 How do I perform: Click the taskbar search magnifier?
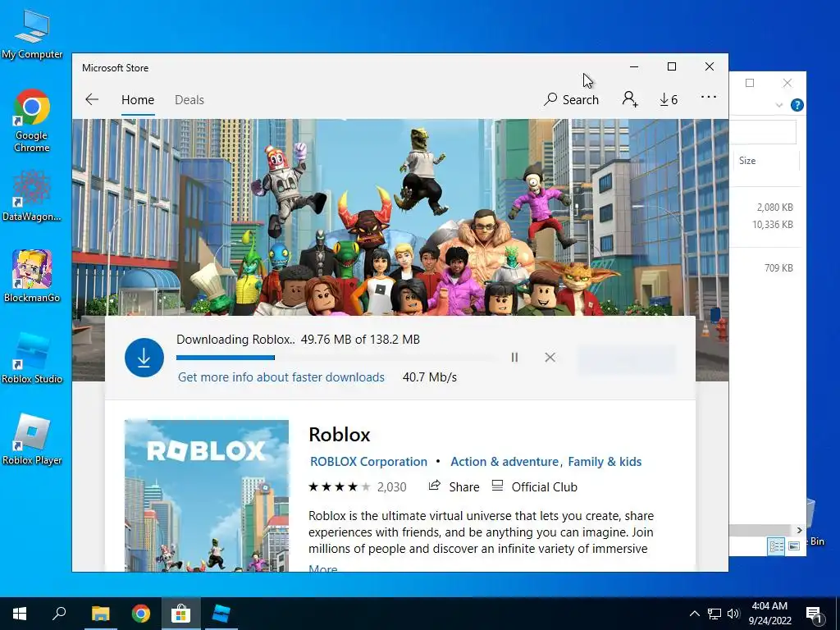point(59,614)
